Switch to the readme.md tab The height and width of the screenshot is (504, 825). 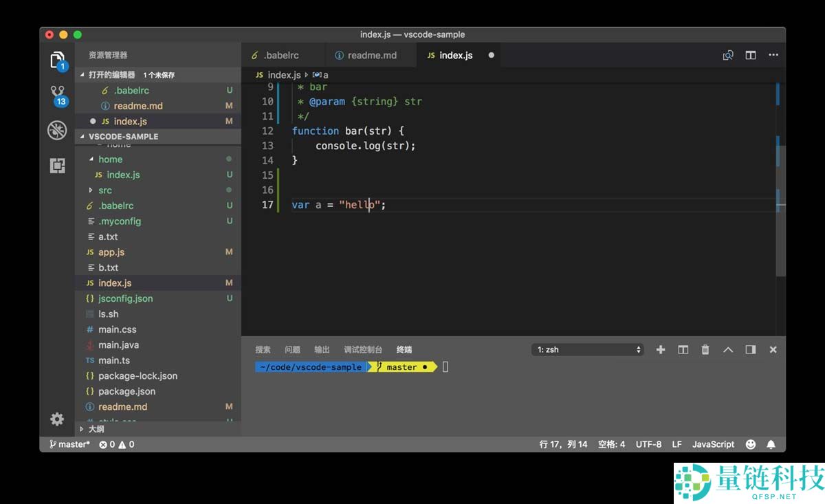[371, 56]
